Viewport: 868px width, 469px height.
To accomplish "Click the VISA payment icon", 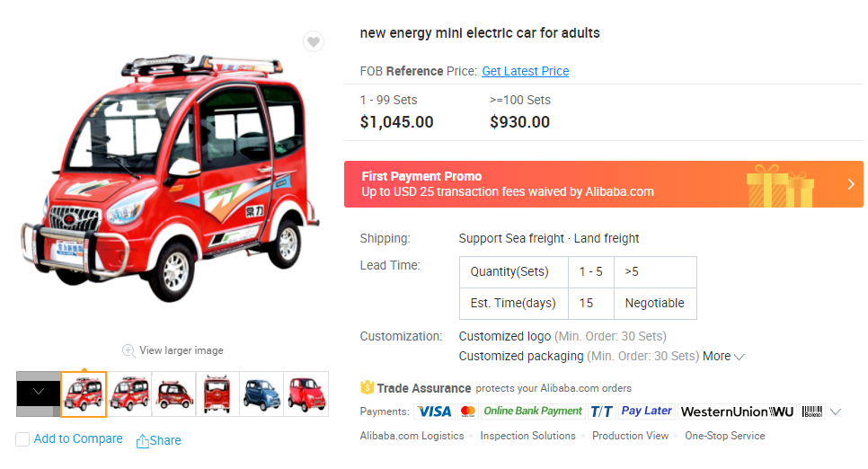I will click(x=434, y=411).
